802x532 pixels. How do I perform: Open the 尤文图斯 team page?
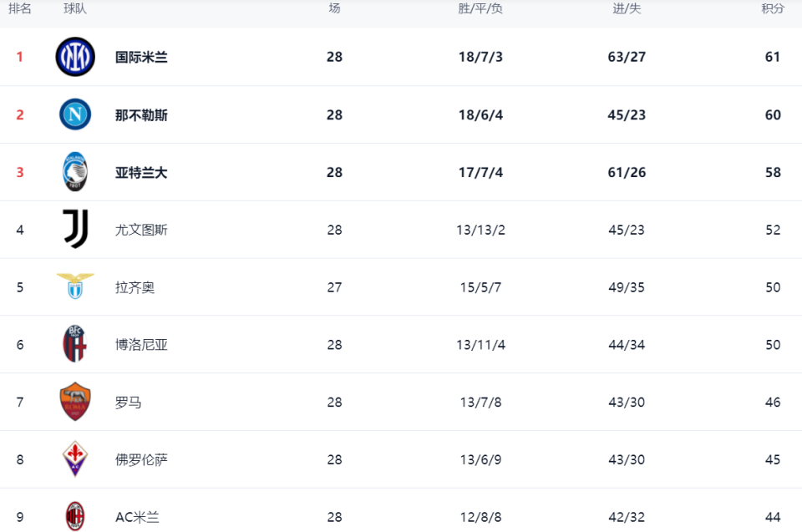pyautogui.click(x=141, y=230)
